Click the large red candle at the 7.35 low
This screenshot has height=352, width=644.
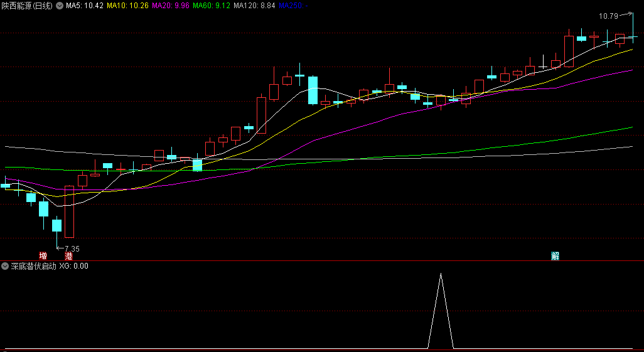point(70,211)
